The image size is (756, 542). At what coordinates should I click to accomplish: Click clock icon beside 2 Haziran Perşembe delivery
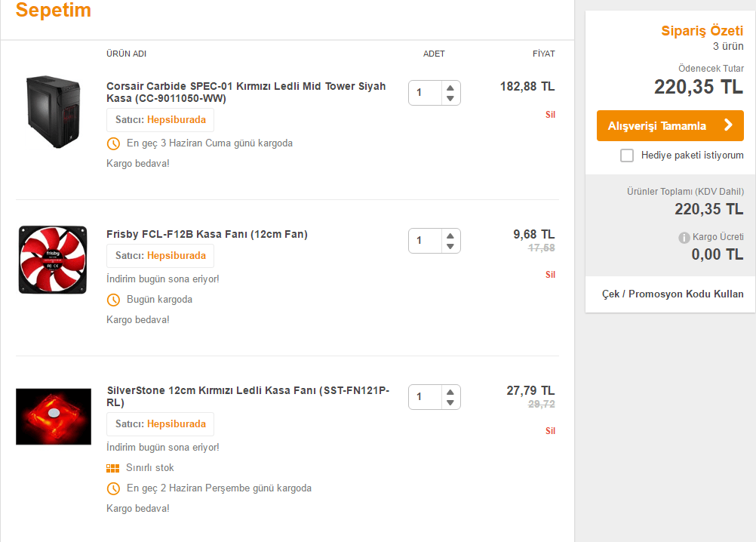click(113, 488)
